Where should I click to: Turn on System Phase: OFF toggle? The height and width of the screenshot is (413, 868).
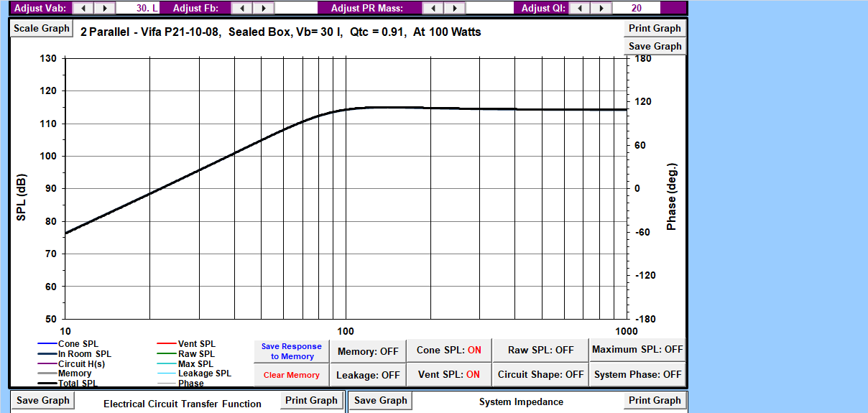coord(637,375)
